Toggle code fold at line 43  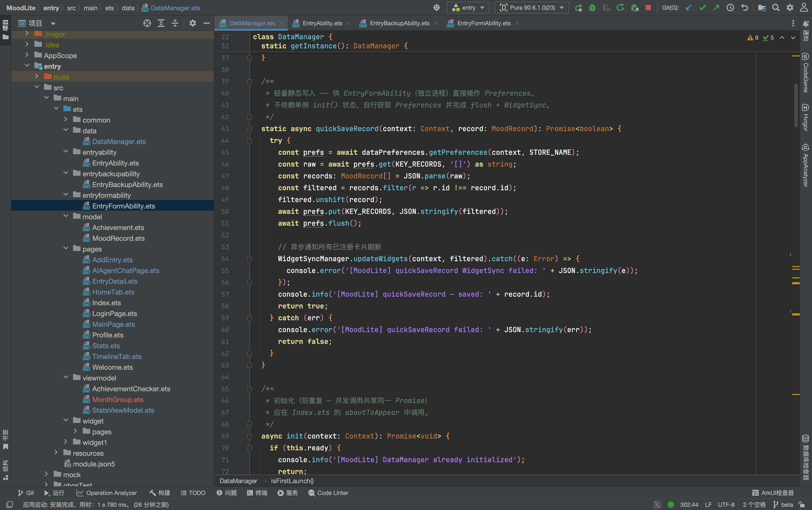(250, 129)
